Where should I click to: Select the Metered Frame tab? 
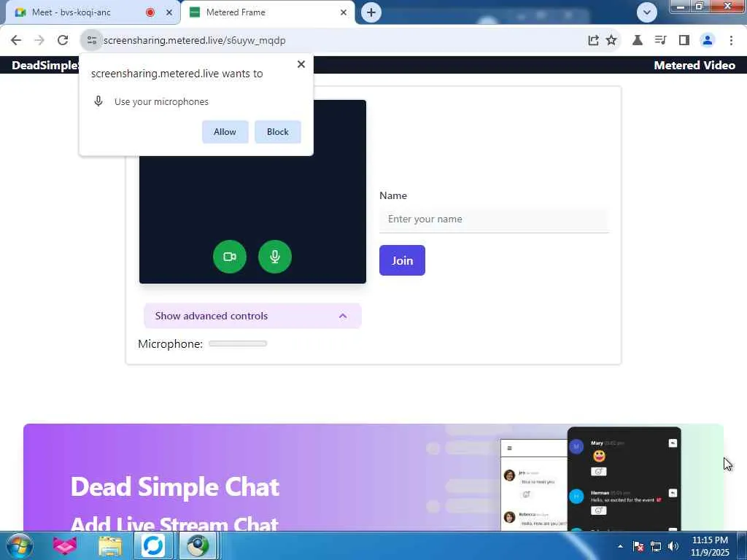[267, 12]
